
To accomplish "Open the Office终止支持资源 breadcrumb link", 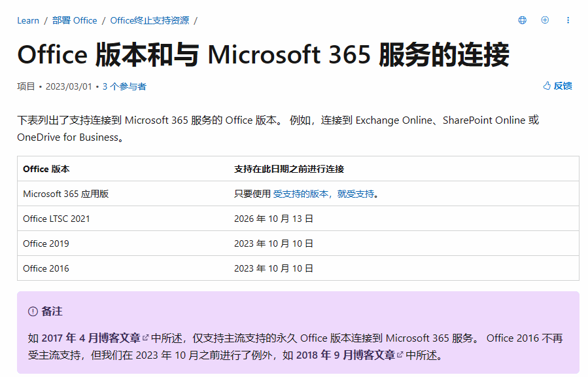I will pyautogui.click(x=148, y=20).
